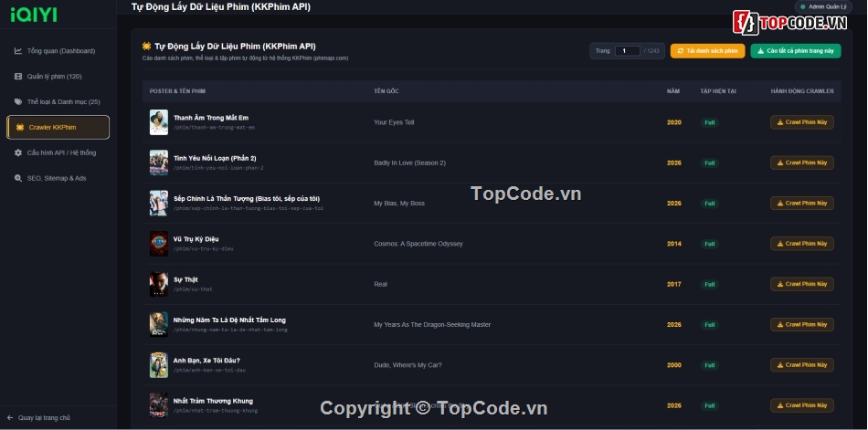
Task: Open SEO, Sitemap & Ads menu item
Action: (58, 178)
